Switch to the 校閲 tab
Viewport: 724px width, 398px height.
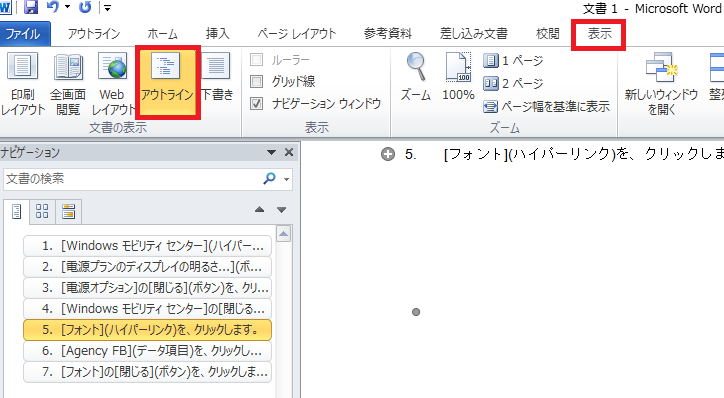click(x=548, y=34)
